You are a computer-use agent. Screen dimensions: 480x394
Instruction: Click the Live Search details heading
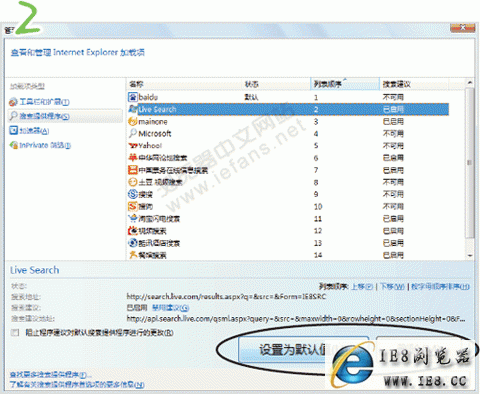[x=35, y=270]
